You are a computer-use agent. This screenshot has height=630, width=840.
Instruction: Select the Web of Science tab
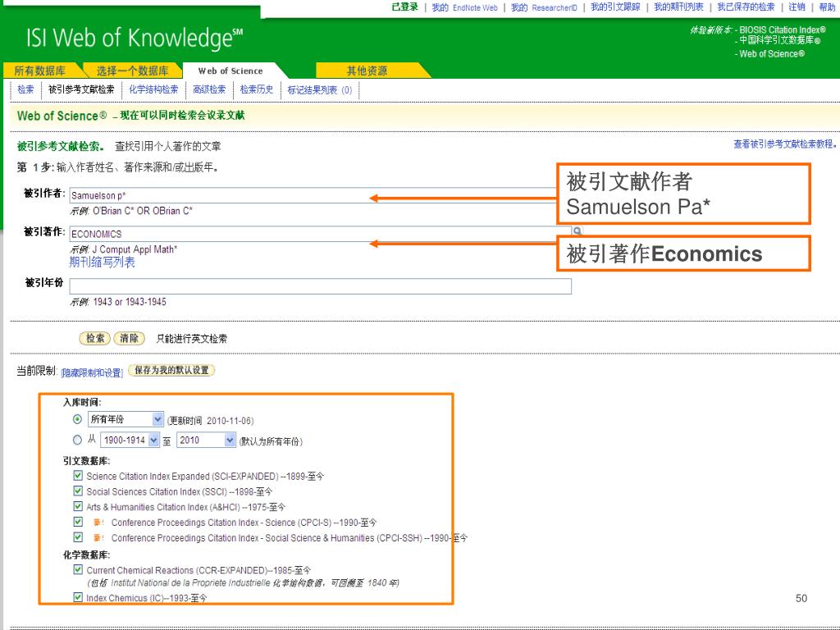[231, 71]
